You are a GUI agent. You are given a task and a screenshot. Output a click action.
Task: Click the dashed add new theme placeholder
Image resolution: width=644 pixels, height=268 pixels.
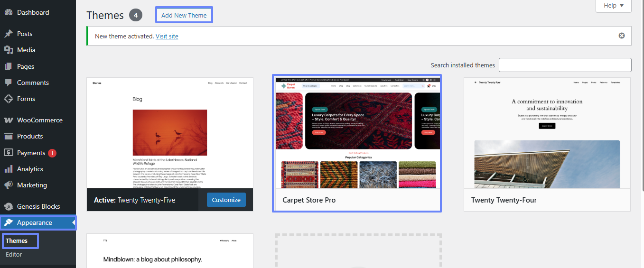[x=358, y=251]
